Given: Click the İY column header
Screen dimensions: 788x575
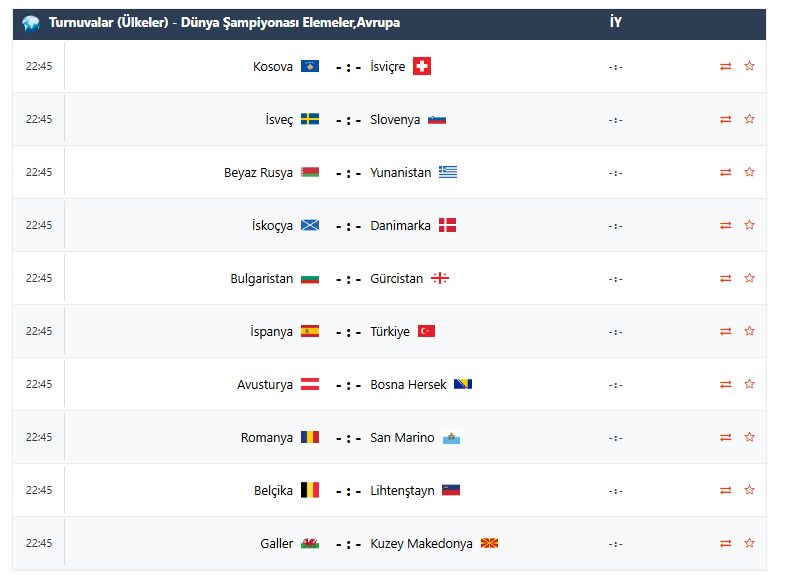Looking at the screenshot, I should tap(616, 23).
